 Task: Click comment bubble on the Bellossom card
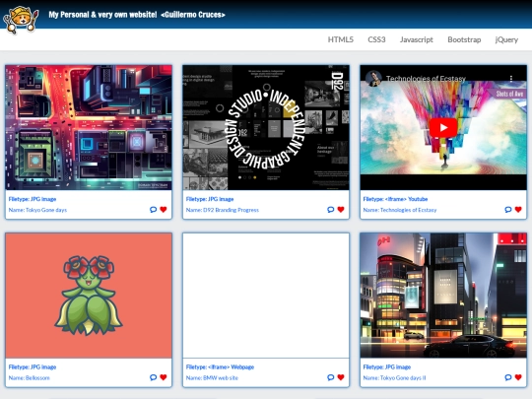(x=153, y=377)
